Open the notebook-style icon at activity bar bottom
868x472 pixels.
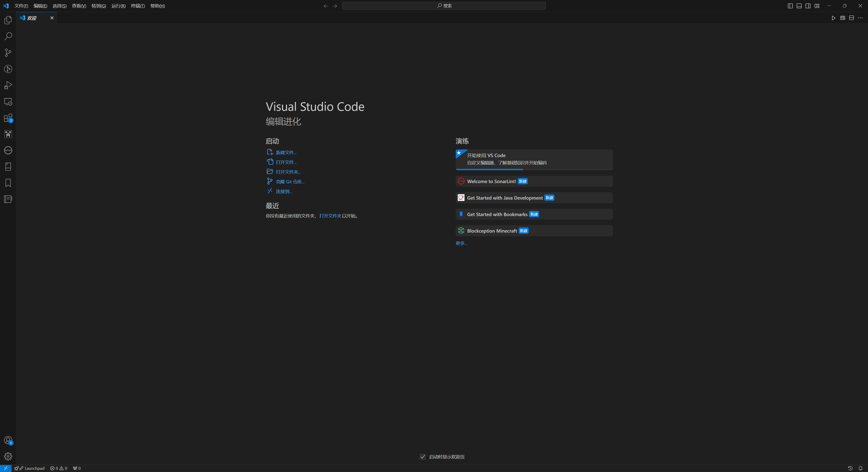point(8,199)
